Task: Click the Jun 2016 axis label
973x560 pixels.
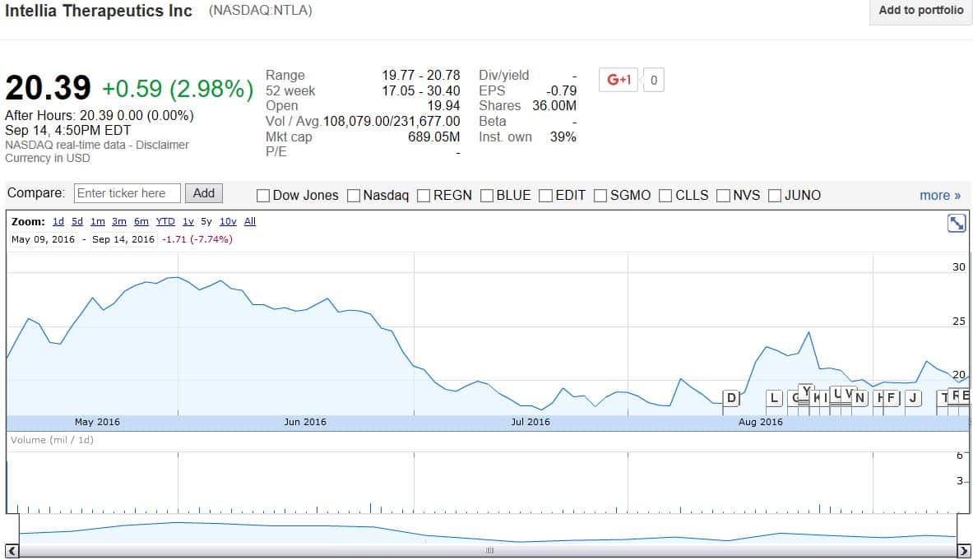Action: coord(304,422)
